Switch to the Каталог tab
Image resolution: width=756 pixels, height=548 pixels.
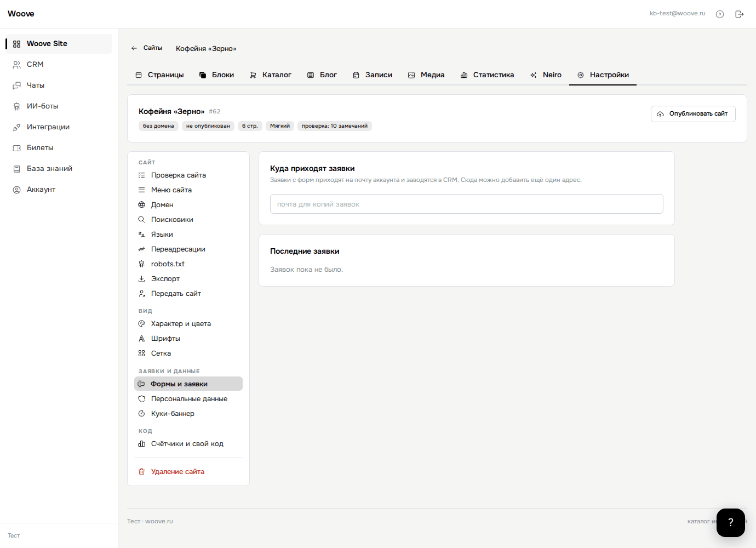pos(271,75)
